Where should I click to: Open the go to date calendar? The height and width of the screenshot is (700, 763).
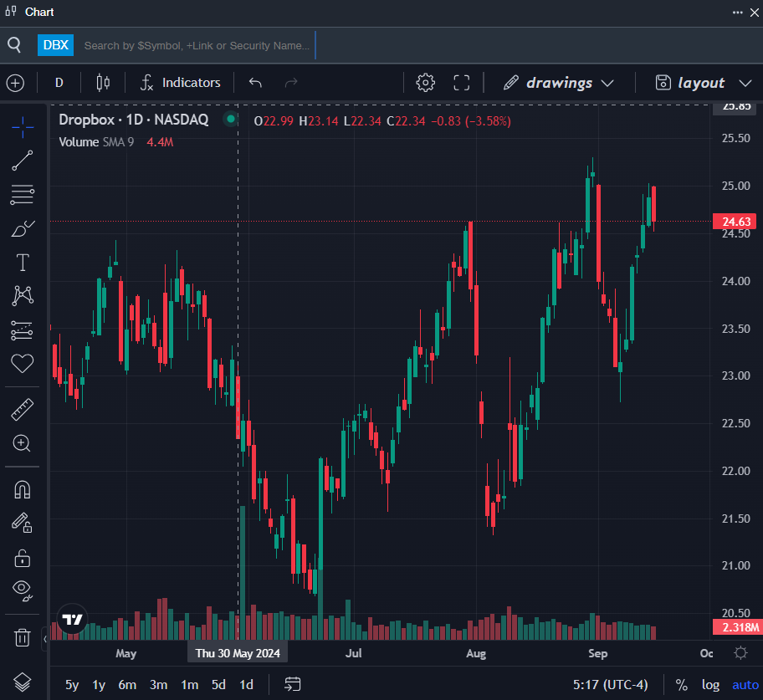click(x=293, y=684)
